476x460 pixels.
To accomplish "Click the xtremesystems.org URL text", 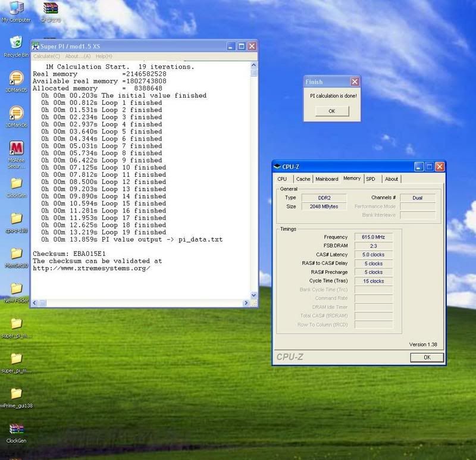I will tap(92, 268).
